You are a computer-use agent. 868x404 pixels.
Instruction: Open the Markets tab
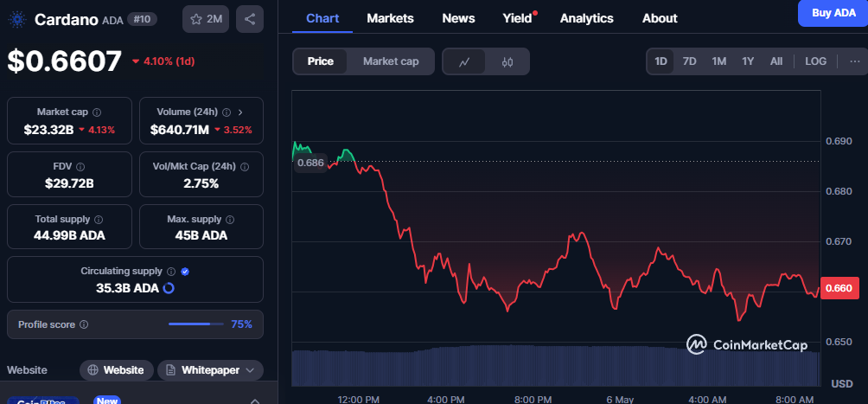[390, 18]
